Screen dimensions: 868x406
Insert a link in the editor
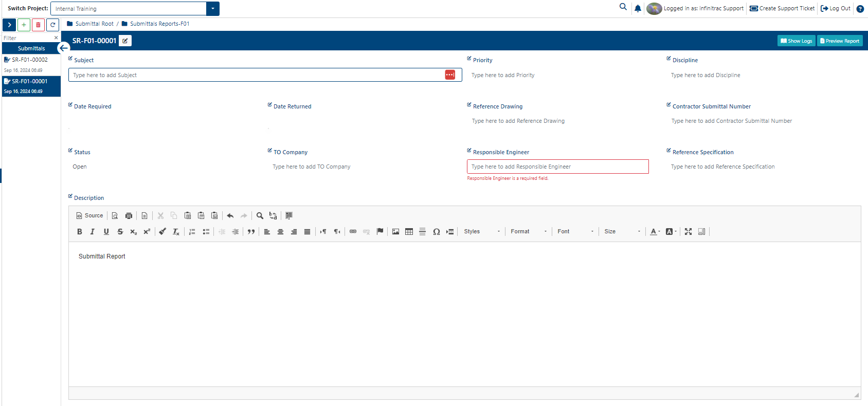pyautogui.click(x=353, y=232)
